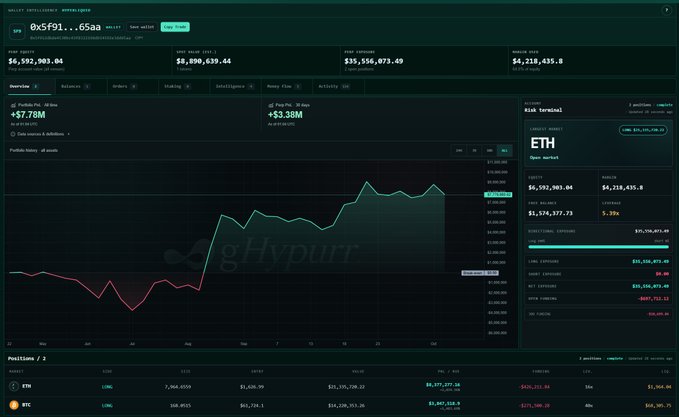Click the Perp PnL 30 days icon
This screenshot has height=417, width=679.
point(271,105)
